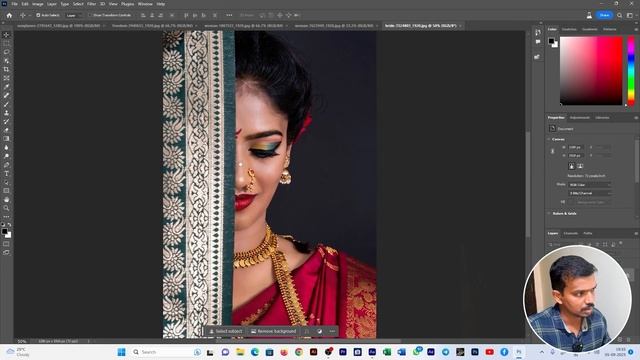
Task: Click the Home icon in options bar
Action: 9,15
